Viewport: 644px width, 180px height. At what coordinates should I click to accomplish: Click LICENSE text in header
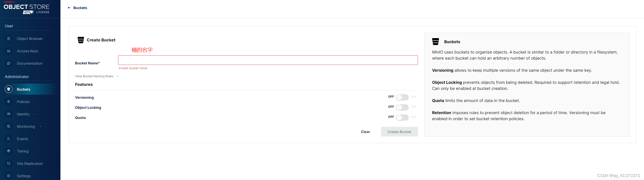43,12
